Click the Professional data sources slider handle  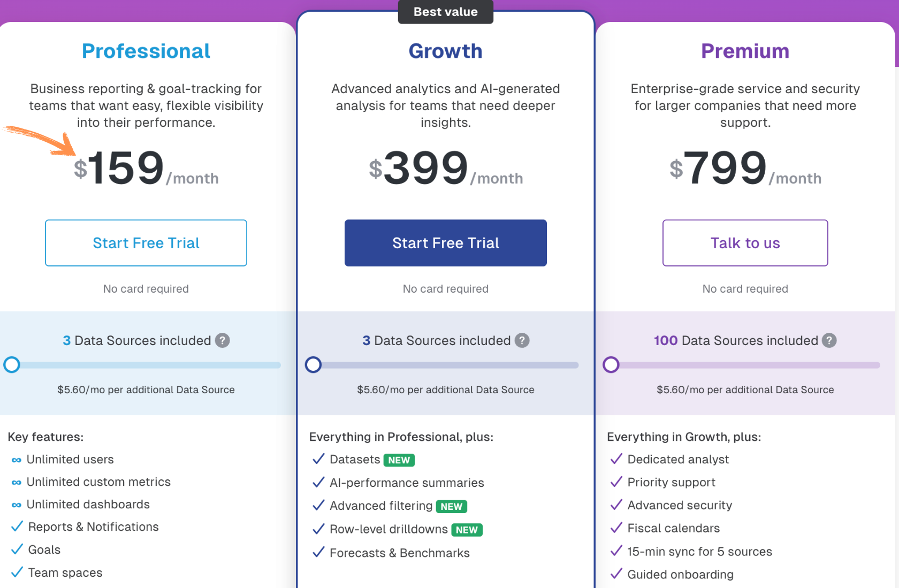click(x=12, y=365)
